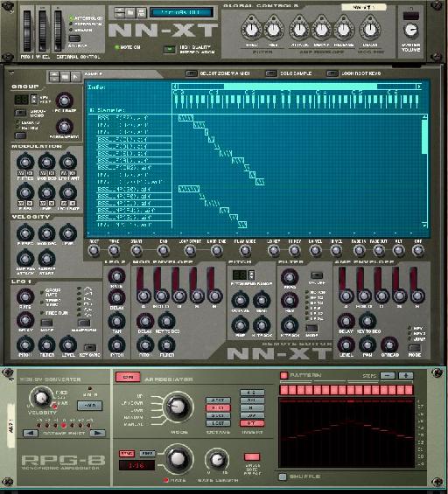Save the NN-XT patch with the floppy icon
The height and width of the screenshot is (494, 448).
point(141,12)
